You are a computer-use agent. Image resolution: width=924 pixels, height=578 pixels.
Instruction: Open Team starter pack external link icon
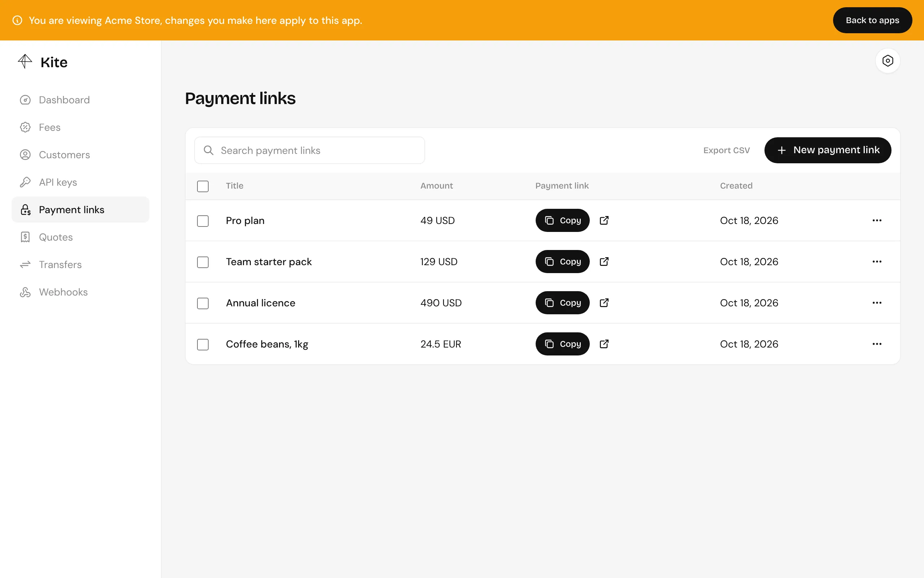pyautogui.click(x=604, y=262)
